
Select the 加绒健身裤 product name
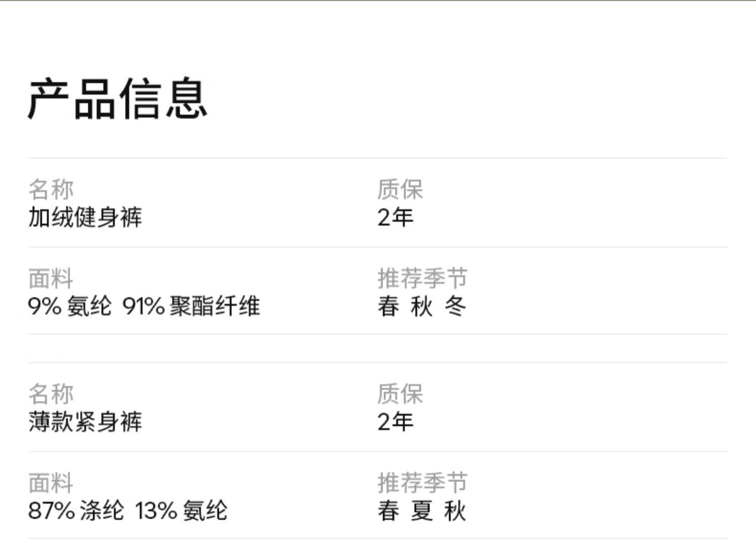tap(85, 218)
